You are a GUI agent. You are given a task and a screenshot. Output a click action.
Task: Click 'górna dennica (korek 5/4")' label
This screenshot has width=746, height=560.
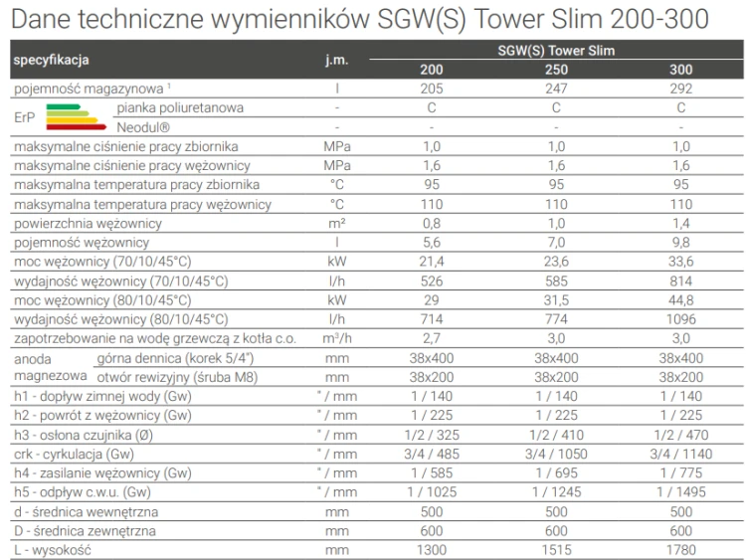[x=175, y=358]
